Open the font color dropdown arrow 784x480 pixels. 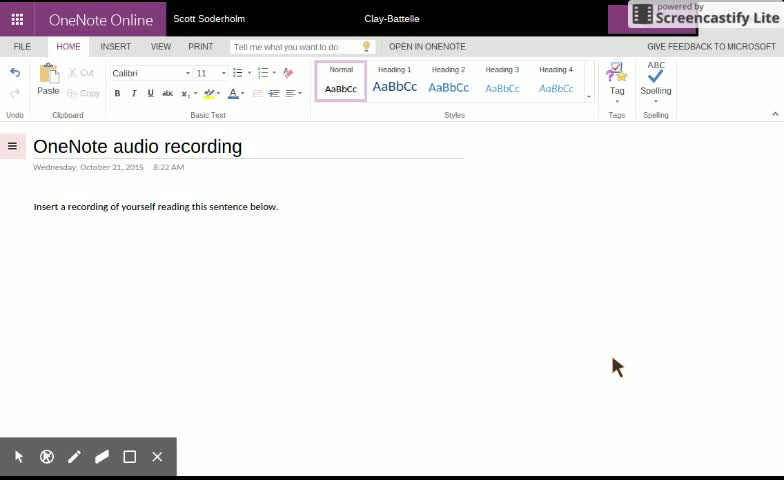pyautogui.click(x=242, y=94)
